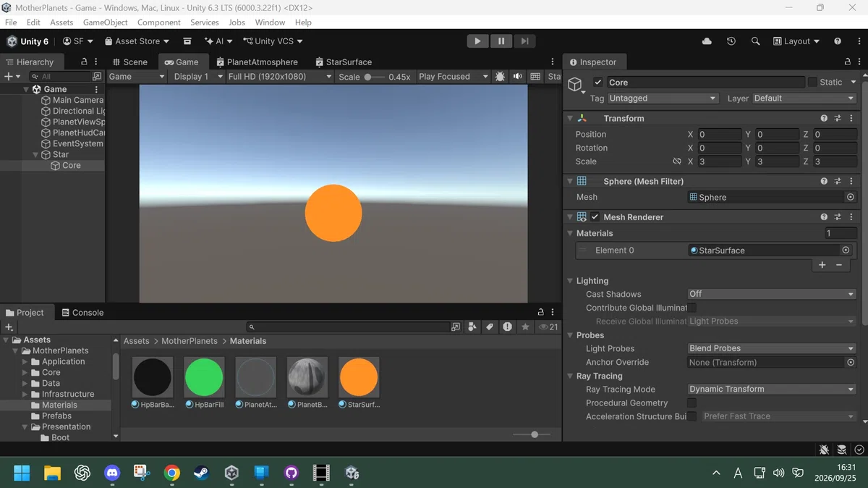Screen dimensions: 868x488
Task: Open the GameObject menu
Action: tap(106, 22)
